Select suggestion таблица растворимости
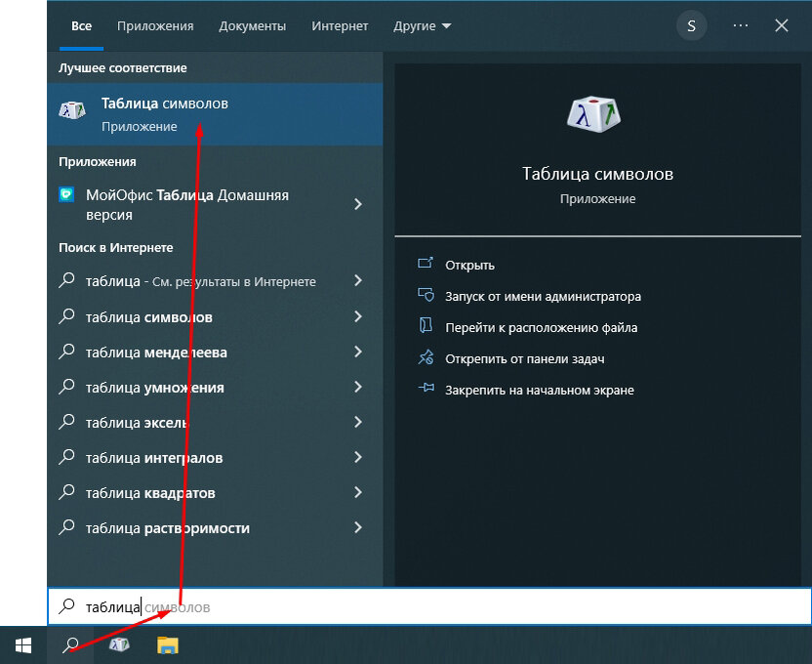Viewport: 812px width, 664px height. [215, 528]
